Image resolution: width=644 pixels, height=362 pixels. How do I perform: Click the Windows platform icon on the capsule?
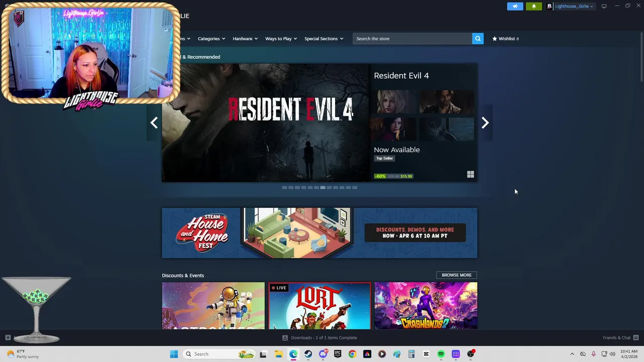pos(470,174)
